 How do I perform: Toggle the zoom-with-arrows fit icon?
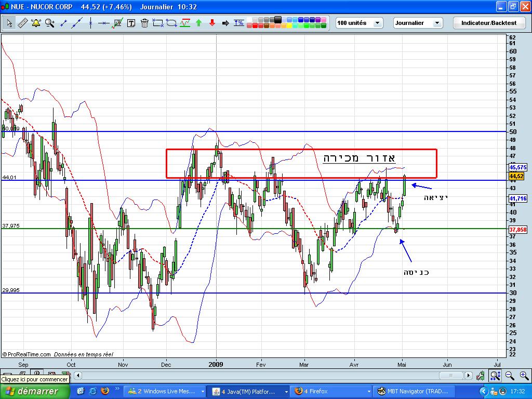coord(495,376)
